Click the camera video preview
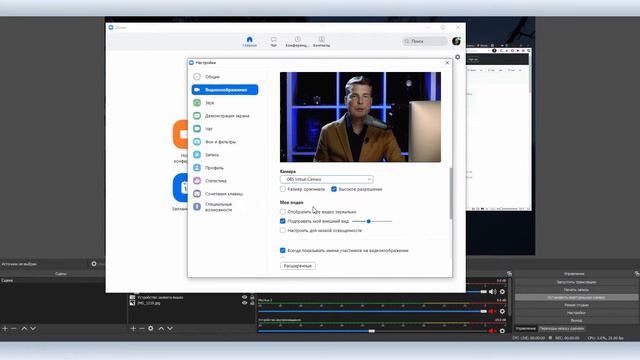The height and width of the screenshot is (360, 640). [360, 117]
